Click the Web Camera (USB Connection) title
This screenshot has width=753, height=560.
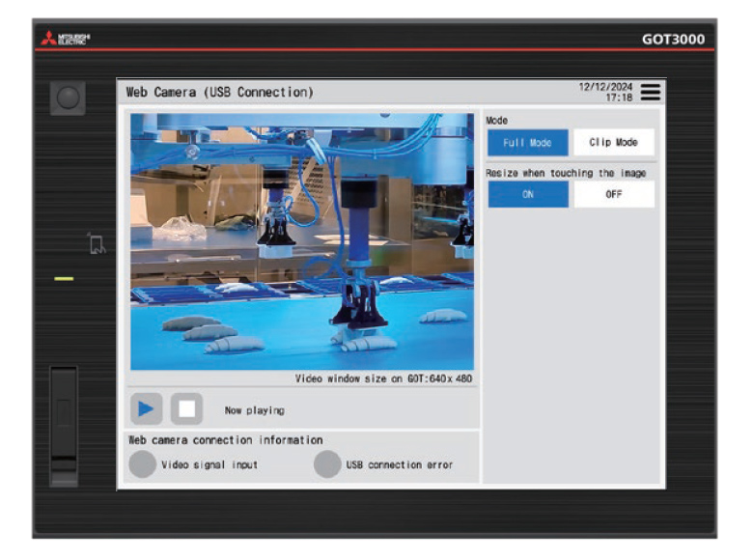tap(220, 93)
